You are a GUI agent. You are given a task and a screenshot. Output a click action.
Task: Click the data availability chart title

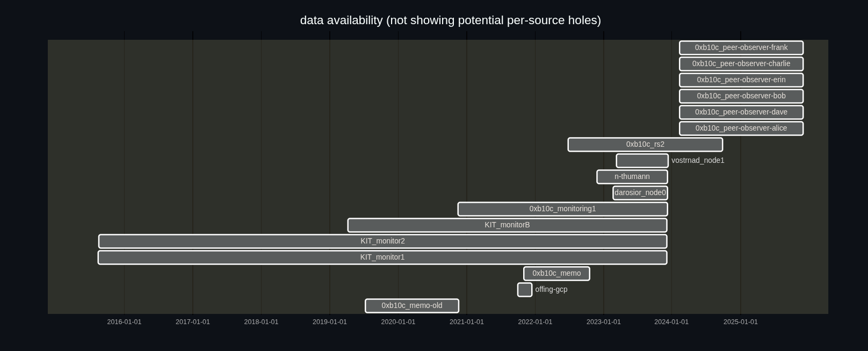(450, 20)
